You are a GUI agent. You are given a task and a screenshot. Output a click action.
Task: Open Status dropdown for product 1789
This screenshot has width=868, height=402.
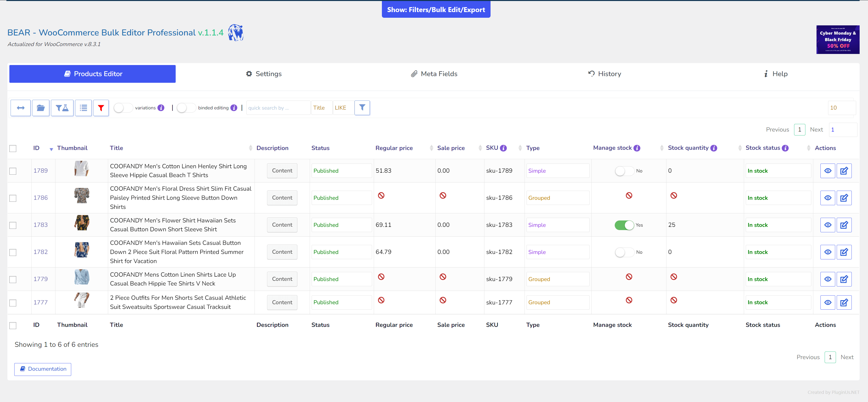341,171
